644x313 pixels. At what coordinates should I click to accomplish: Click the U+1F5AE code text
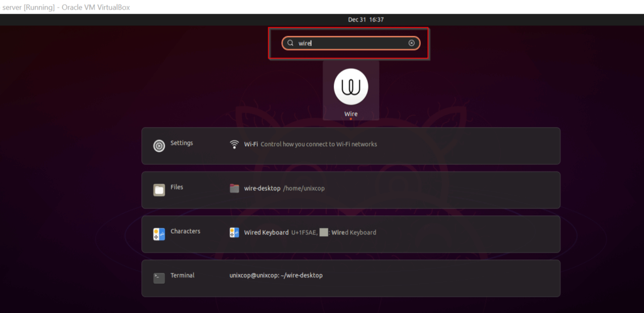click(x=304, y=232)
